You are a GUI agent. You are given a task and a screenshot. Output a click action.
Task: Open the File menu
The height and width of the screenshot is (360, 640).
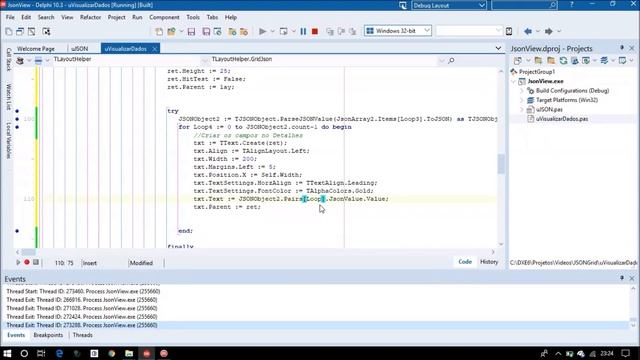click(10, 17)
